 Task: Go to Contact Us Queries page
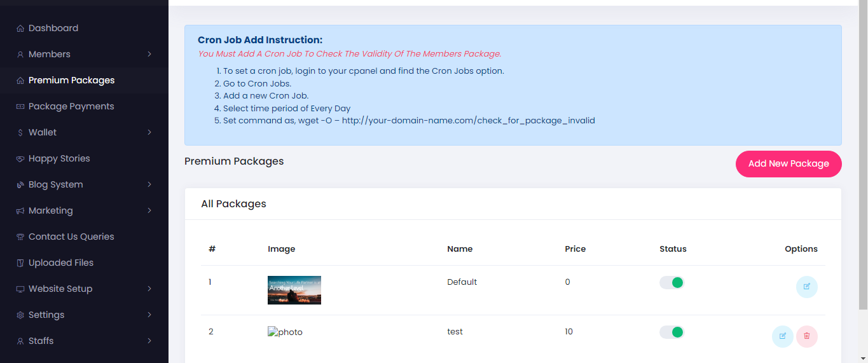(71, 237)
